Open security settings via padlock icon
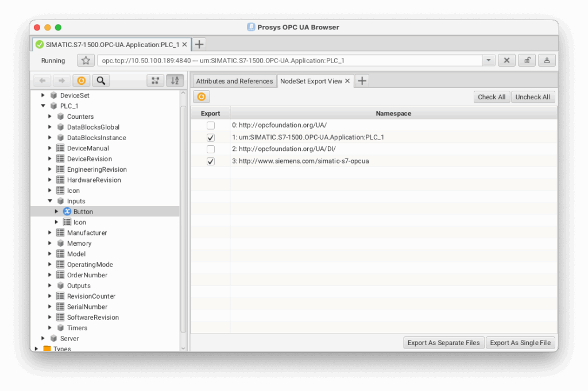This screenshot has height=391, width=588. 527,61
